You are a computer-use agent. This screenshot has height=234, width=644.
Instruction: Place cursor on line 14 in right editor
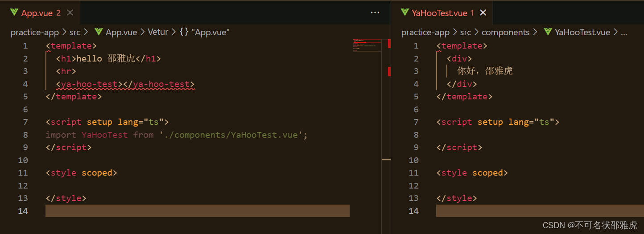tap(540, 211)
